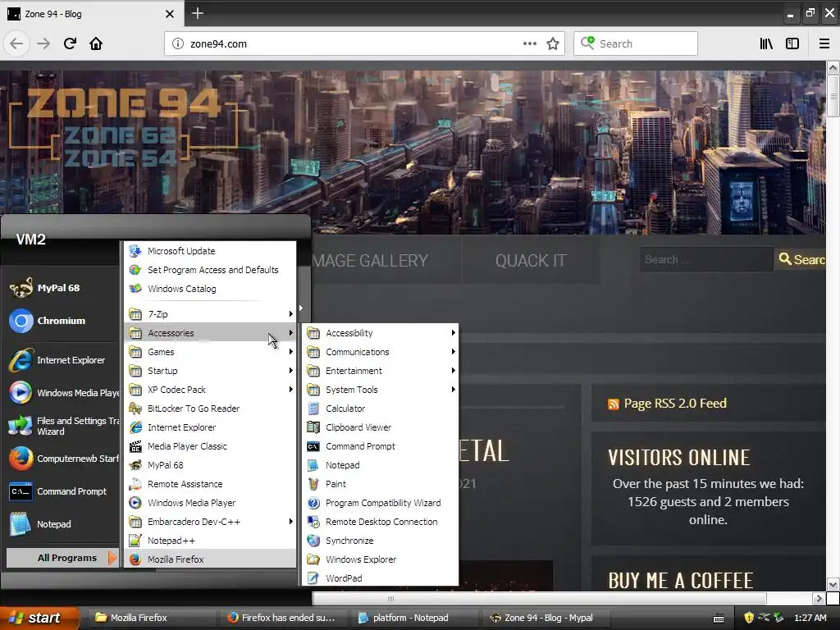This screenshot has height=630, width=840.
Task: Launch Notepad++
Action: tap(210, 541)
